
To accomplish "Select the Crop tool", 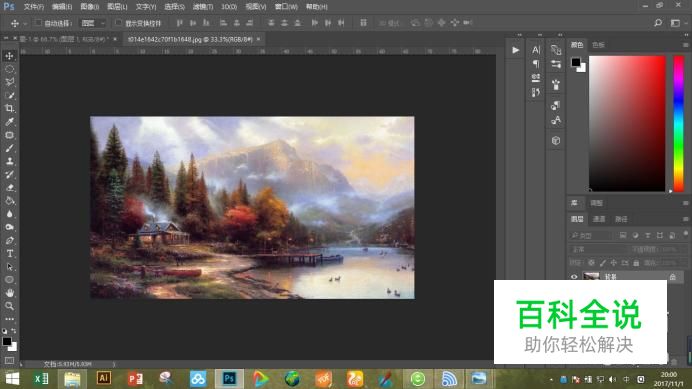I will (x=9, y=109).
